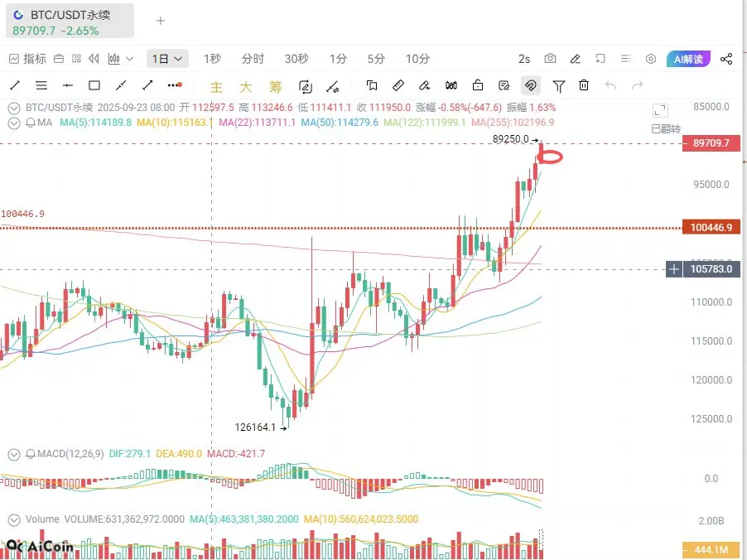
Task: Click the 主 indicator button
Action: click(x=216, y=87)
